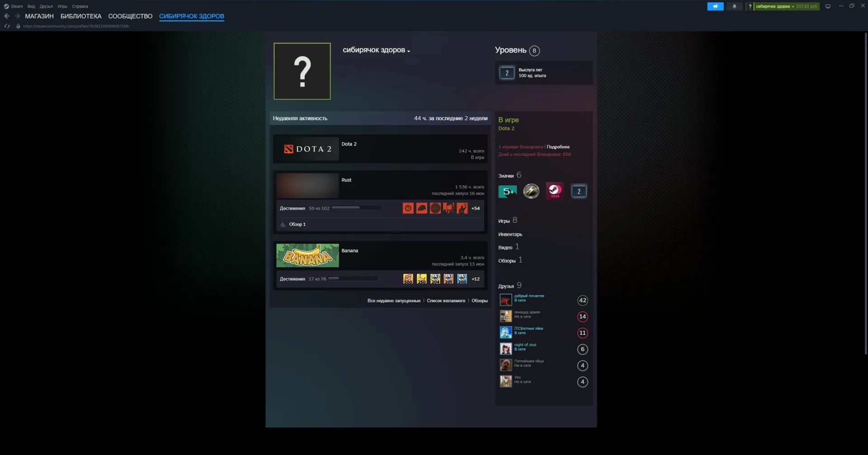Click Подробнее link about game ban
The image size is (868, 455).
pyautogui.click(x=558, y=147)
